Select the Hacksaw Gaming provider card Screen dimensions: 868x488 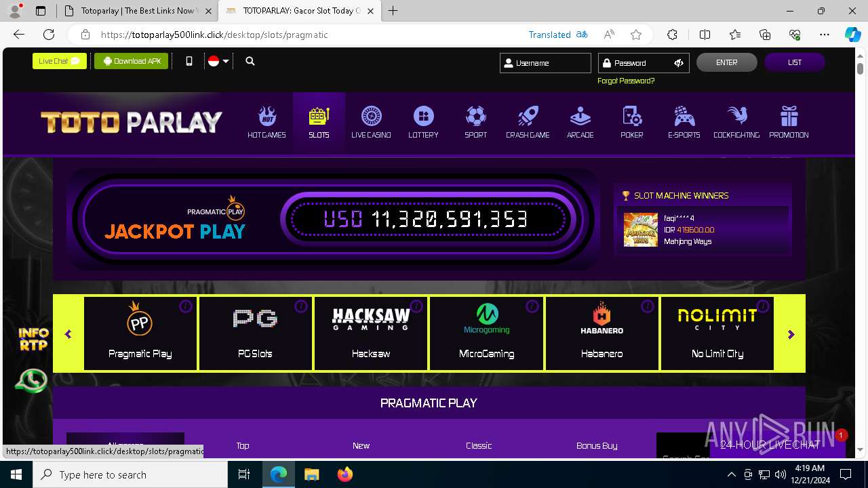click(371, 333)
